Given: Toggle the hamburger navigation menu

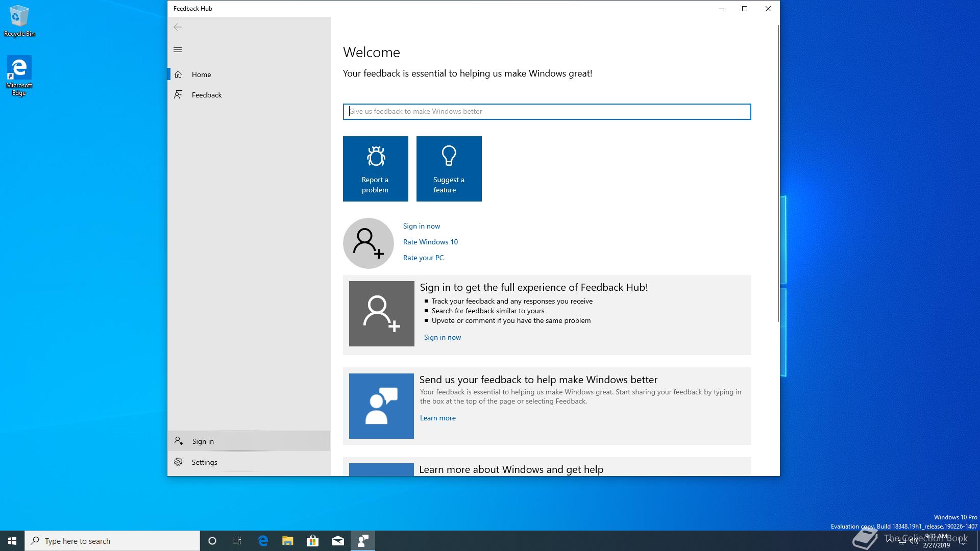Looking at the screenshot, I should 178,49.
